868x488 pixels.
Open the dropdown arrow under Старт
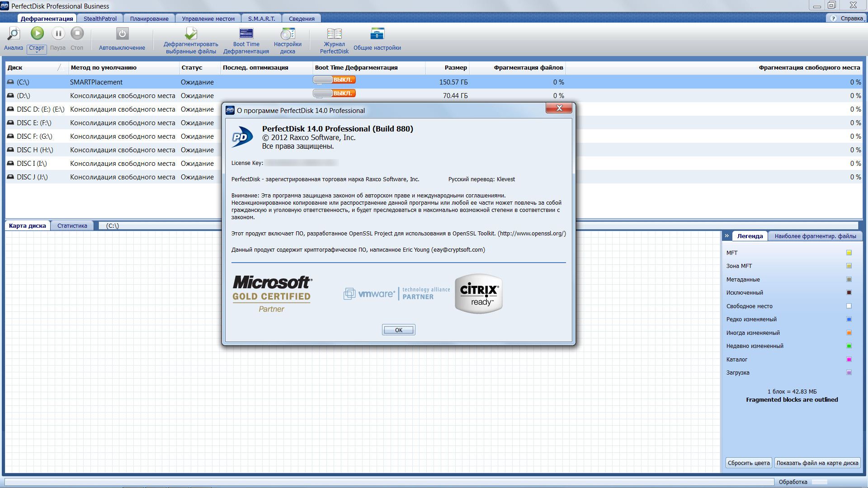pos(37,52)
